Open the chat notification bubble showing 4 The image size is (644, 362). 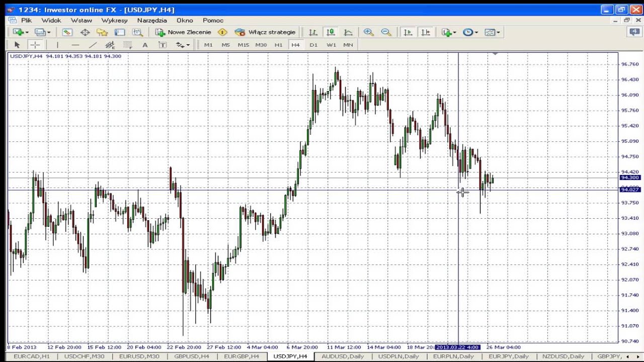(634, 32)
